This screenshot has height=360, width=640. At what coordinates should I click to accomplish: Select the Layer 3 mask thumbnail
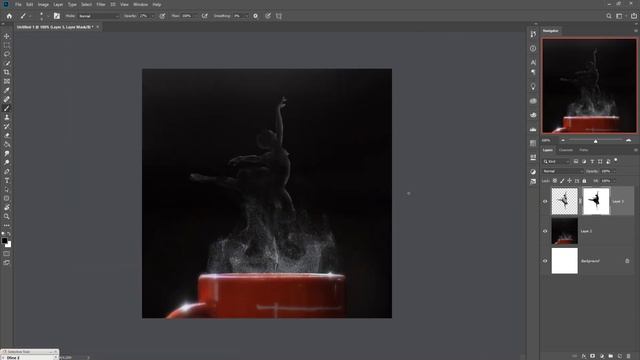coord(596,201)
